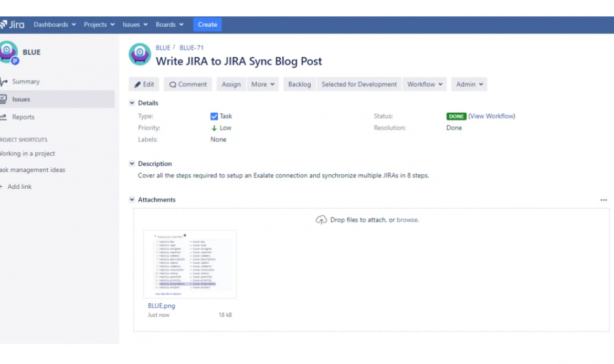
Task: Open the Task management ideas shortcut
Action: [x=33, y=170]
